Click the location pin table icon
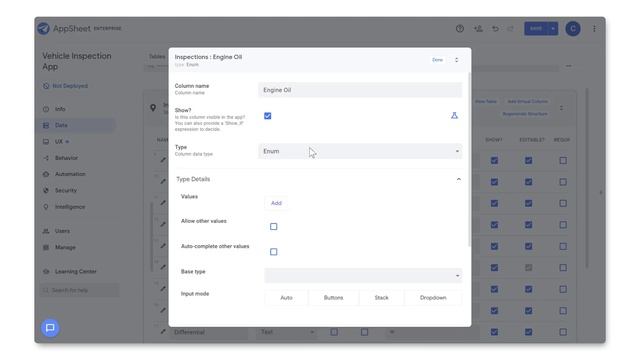The height and width of the screenshot is (360, 640). (153, 108)
